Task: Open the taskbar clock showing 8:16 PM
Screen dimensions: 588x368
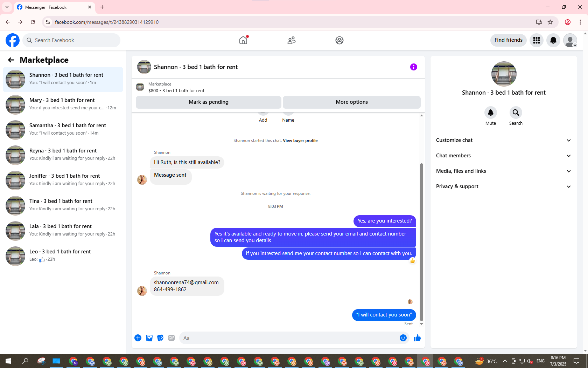Action: coord(558,361)
